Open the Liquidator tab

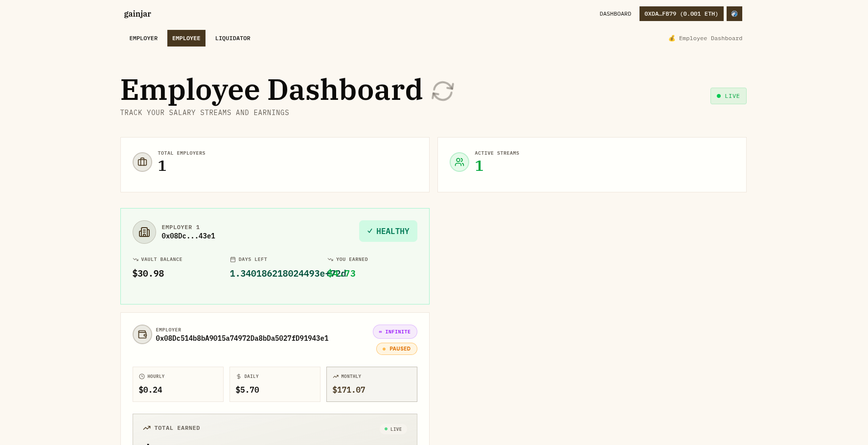click(232, 38)
